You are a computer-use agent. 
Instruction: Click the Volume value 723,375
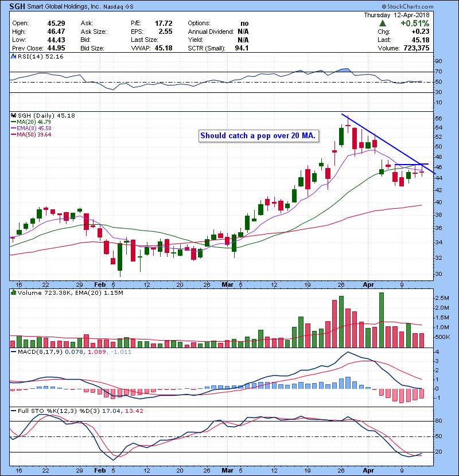(417, 48)
